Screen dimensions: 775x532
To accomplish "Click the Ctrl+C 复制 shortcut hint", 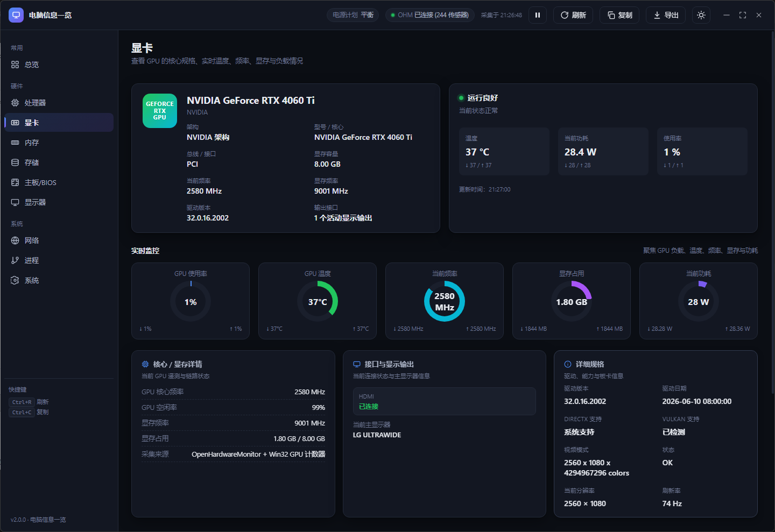I will coord(29,412).
